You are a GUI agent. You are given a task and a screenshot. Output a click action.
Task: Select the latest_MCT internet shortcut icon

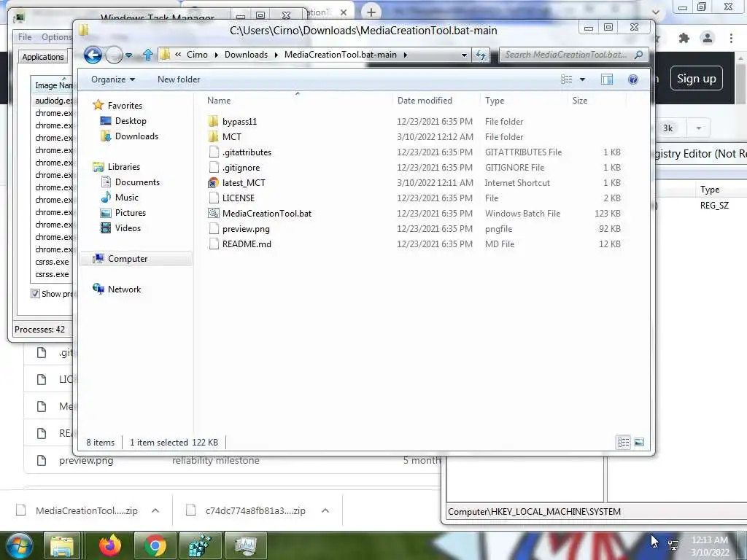point(214,183)
